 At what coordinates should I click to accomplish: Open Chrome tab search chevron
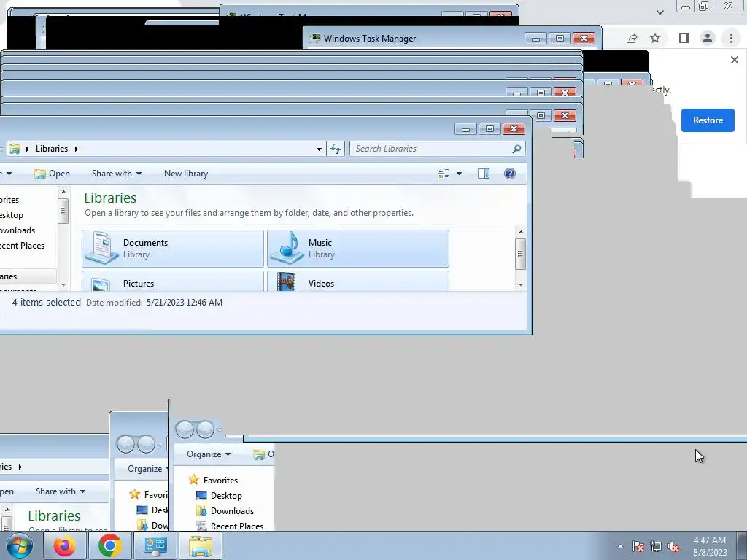point(659,12)
